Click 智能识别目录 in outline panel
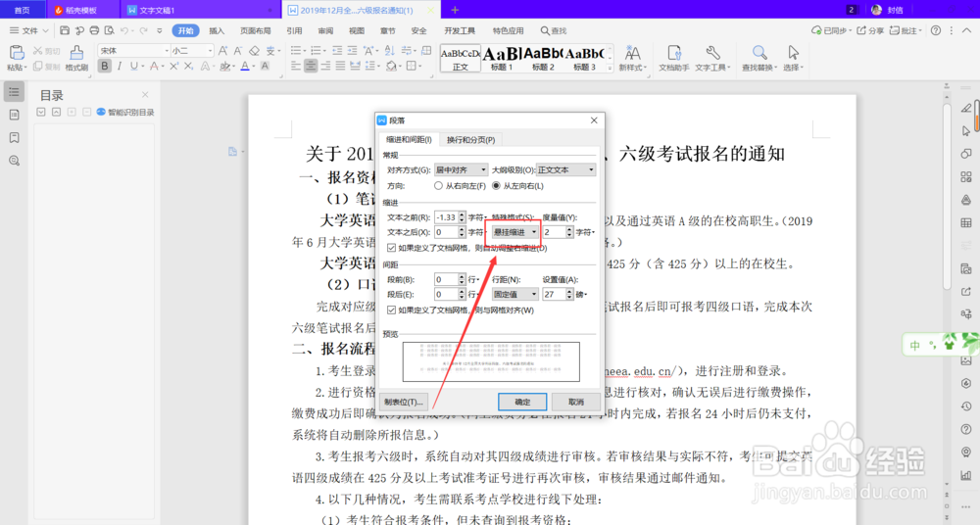The width and height of the screenshot is (980, 525). pos(125,113)
